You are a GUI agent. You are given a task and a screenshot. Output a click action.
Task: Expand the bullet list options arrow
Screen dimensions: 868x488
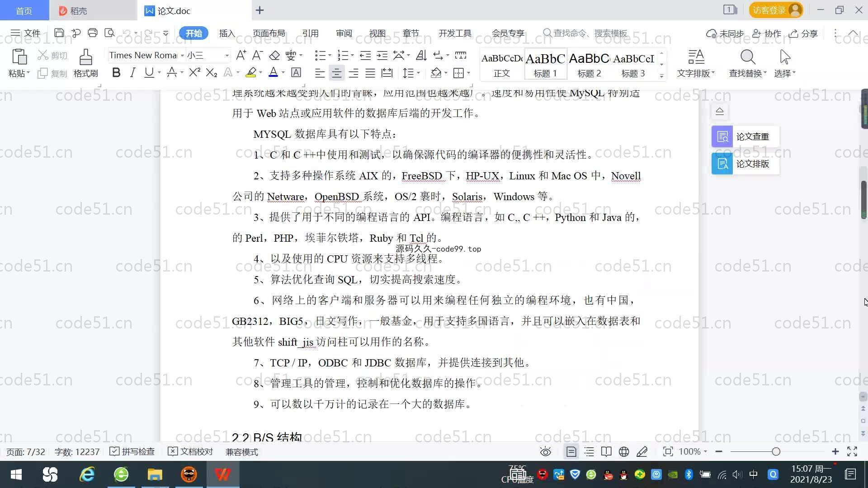[330, 55]
